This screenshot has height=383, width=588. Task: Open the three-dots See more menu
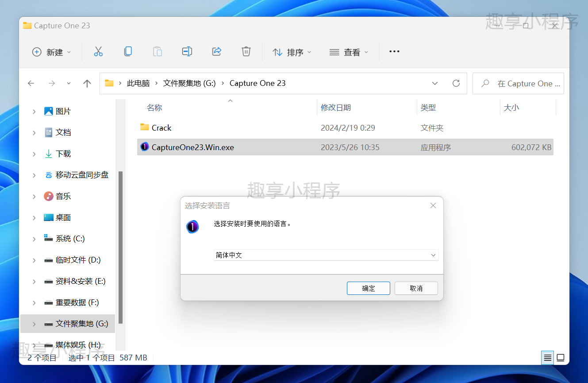coord(394,52)
